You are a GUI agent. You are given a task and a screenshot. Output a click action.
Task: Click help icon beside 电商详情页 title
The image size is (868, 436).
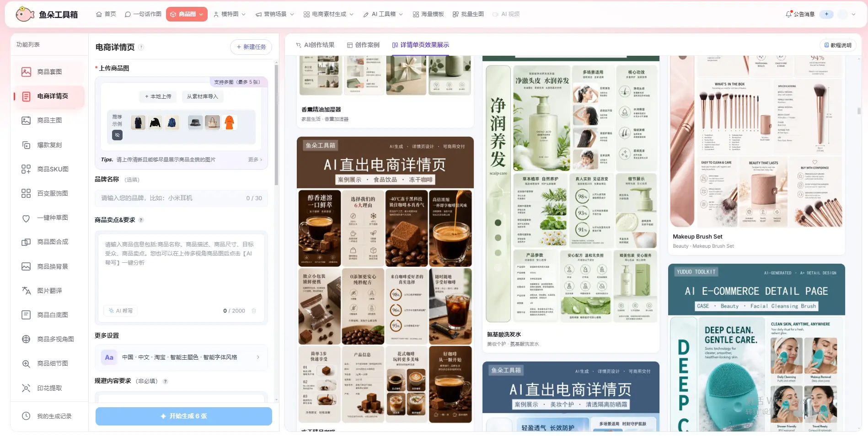tap(141, 47)
